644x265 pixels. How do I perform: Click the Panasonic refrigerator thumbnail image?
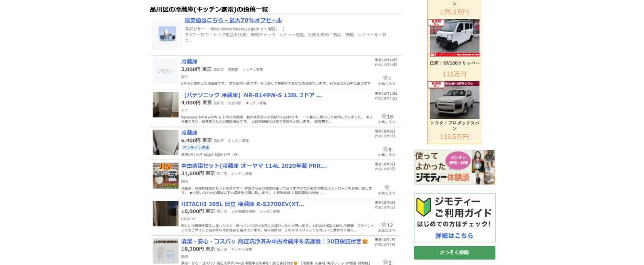click(x=166, y=105)
